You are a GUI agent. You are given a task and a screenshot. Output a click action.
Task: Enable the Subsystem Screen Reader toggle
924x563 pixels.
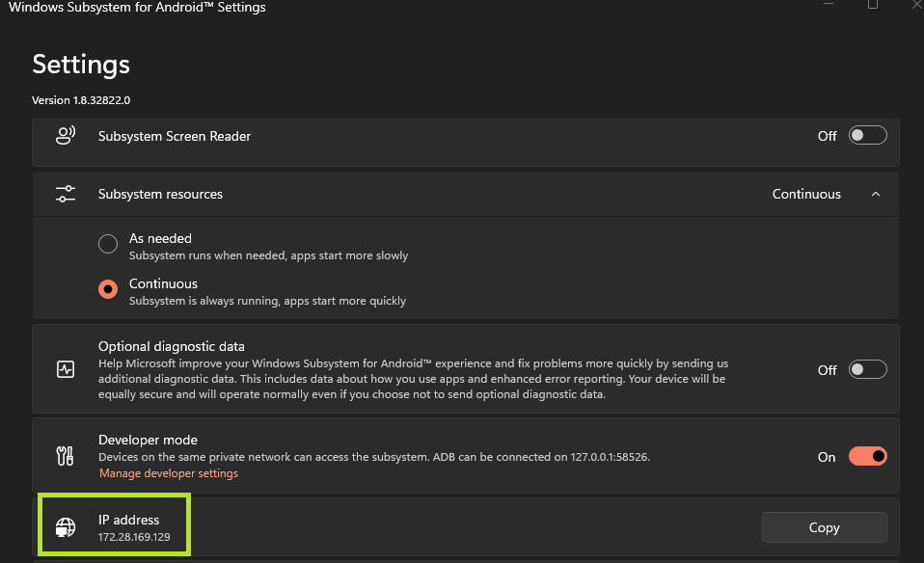point(867,136)
